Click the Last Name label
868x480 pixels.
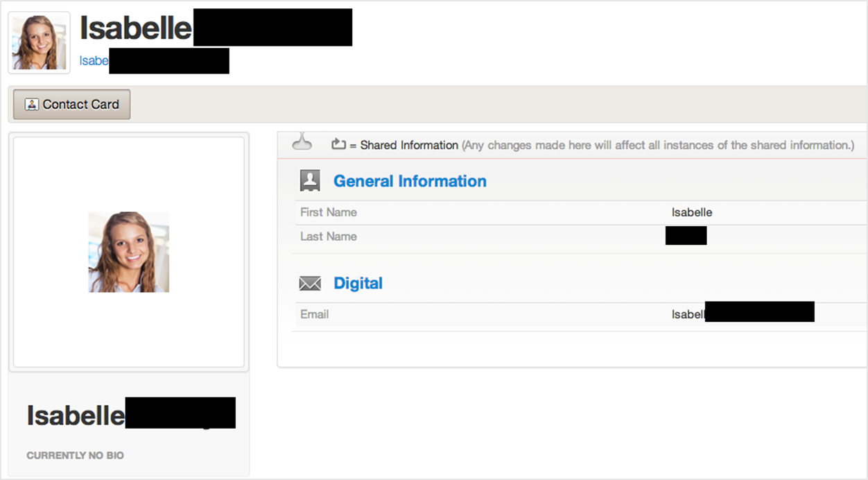[329, 237]
